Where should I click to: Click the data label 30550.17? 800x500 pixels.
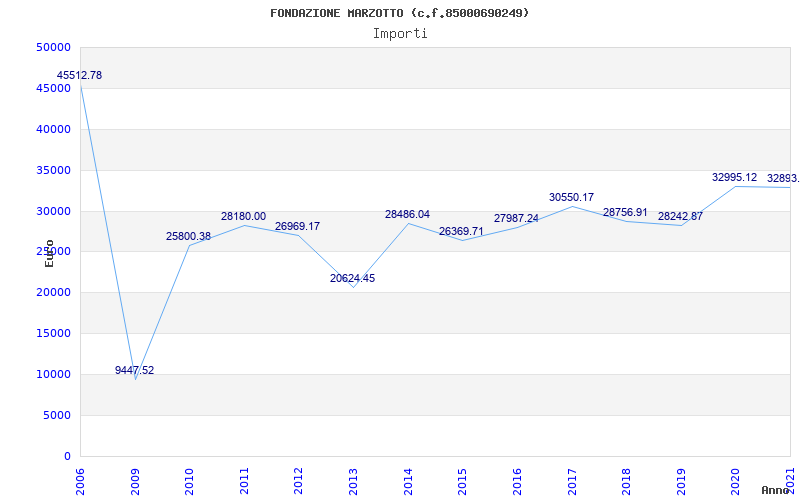pyautogui.click(x=571, y=197)
